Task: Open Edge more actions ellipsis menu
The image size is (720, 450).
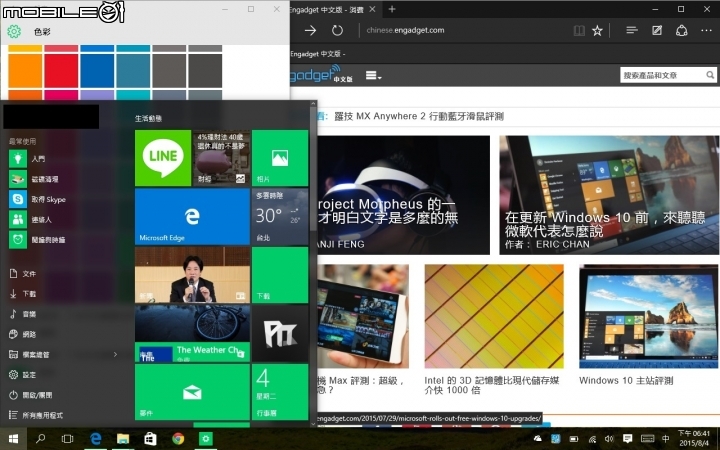Action: pyautogui.click(x=706, y=30)
